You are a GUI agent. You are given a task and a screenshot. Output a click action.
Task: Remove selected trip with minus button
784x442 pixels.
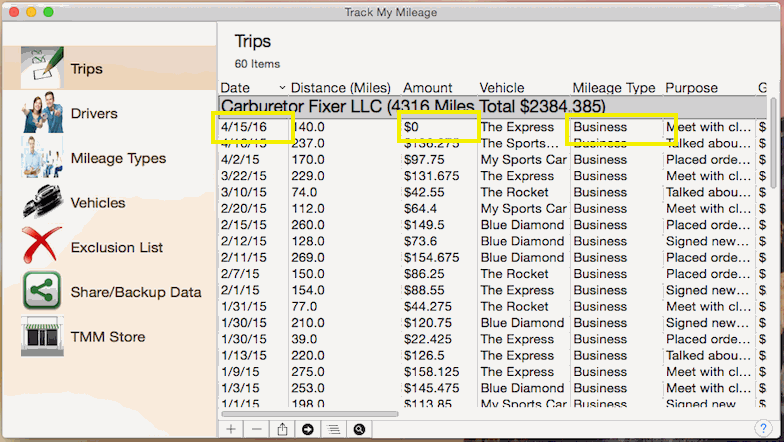256,429
